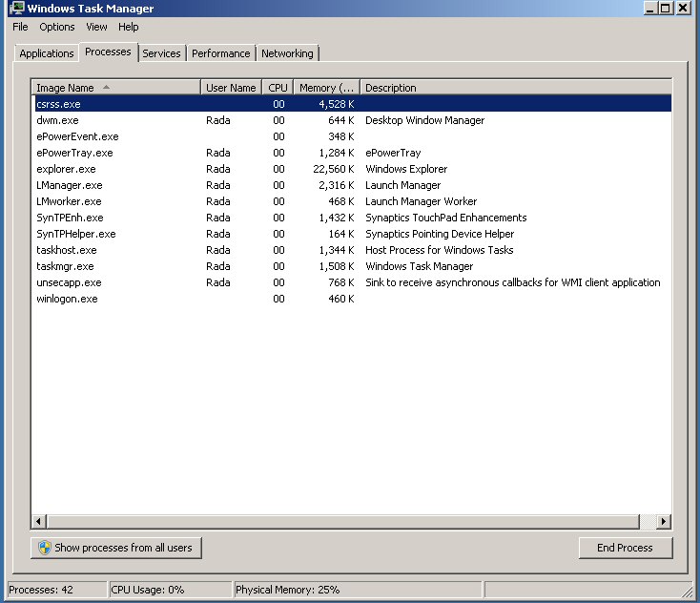The width and height of the screenshot is (700, 603).
Task: Select the LMworker.exe process
Action: [352, 201]
